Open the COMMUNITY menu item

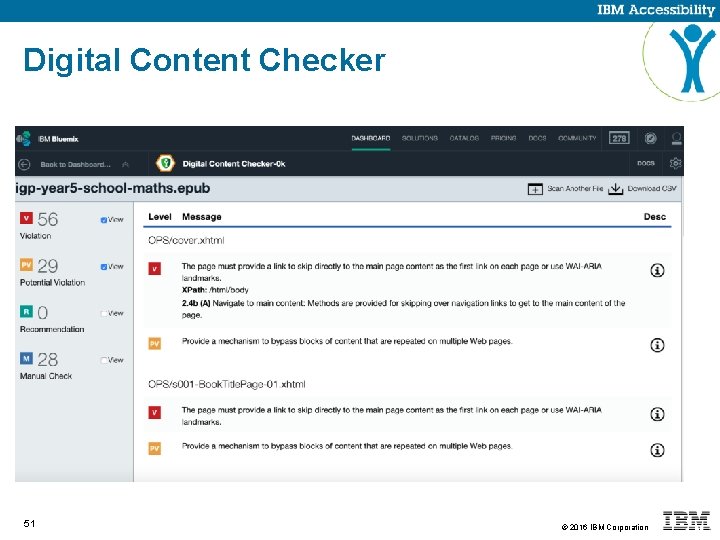(577, 138)
